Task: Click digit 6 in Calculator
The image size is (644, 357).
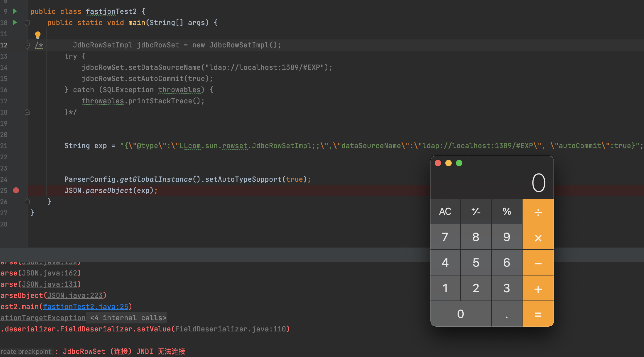Action: click(x=507, y=263)
